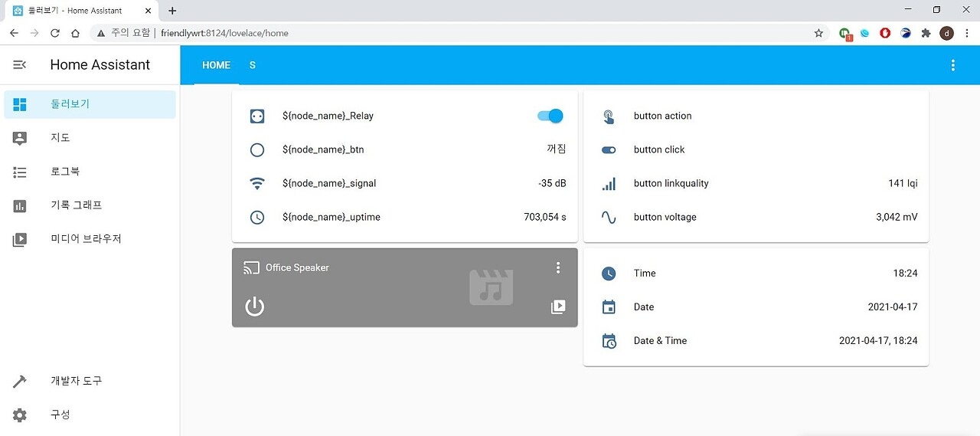Image resolution: width=980 pixels, height=436 pixels.
Task: Open the 기록 그래프 history panel
Action: 76,205
